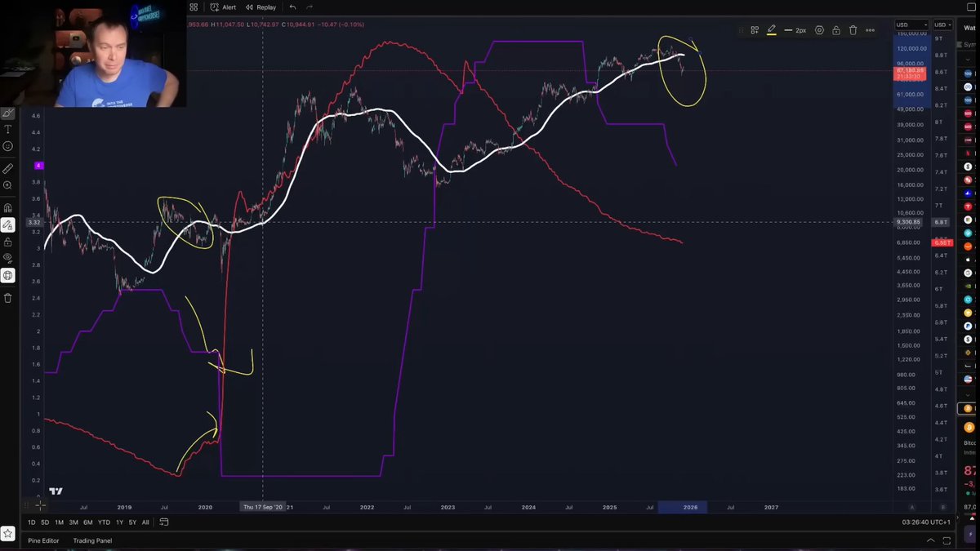Select the 3M time range
This screenshot has height=551, width=980.
pyautogui.click(x=73, y=522)
